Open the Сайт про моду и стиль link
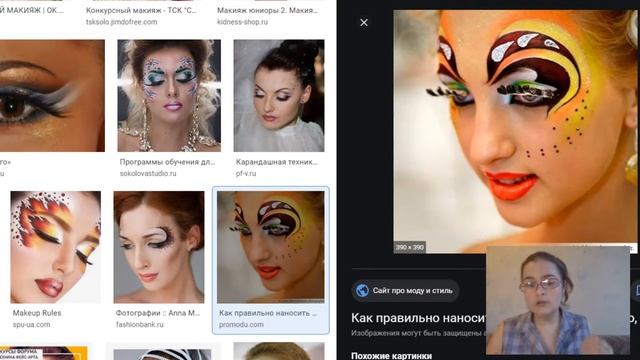Image resolution: width=640 pixels, height=360 pixels. click(x=405, y=291)
